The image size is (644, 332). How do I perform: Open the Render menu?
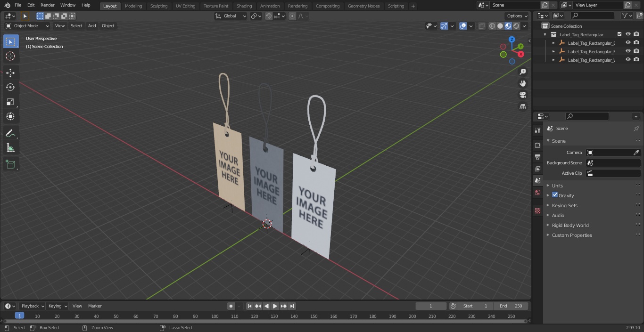47,5
